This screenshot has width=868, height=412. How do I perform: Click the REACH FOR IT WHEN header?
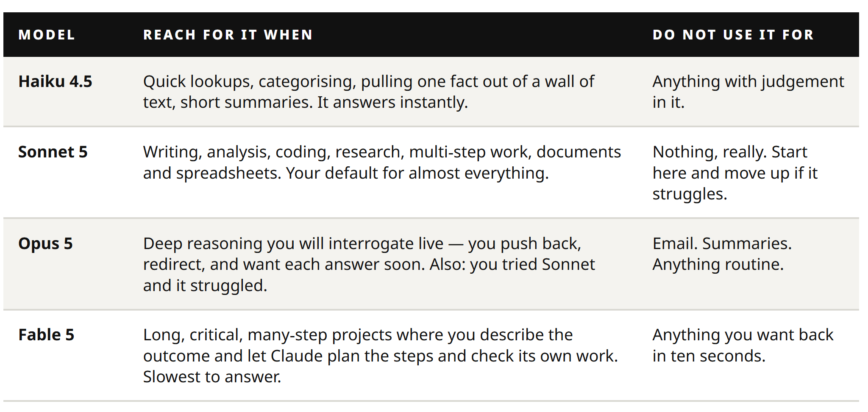coord(228,35)
